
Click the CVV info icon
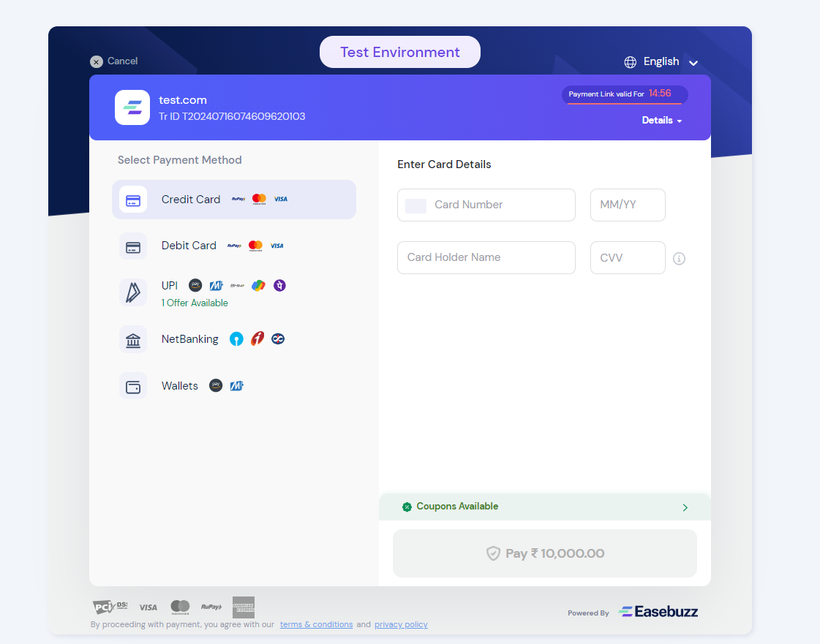(679, 259)
